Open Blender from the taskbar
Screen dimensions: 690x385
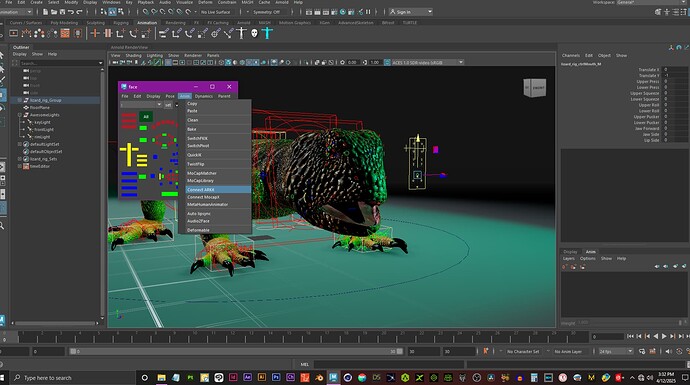(x=319, y=378)
